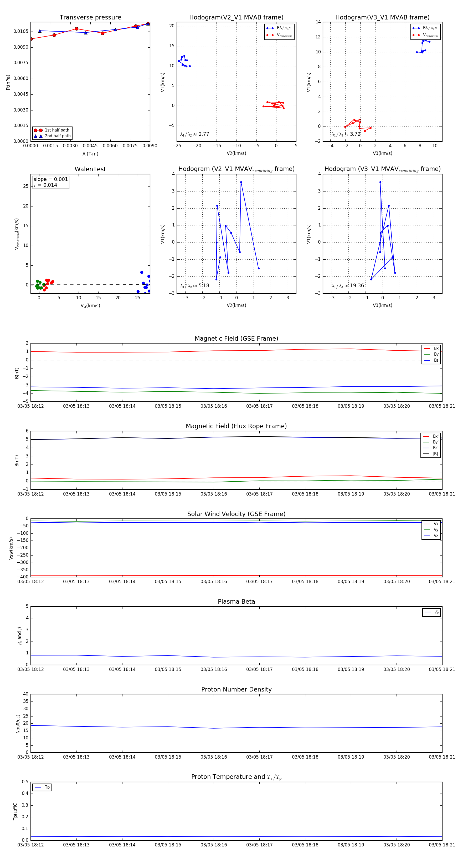Click the "Proton Number Density" title
The image size is (473, 868).
click(x=236, y=689)
